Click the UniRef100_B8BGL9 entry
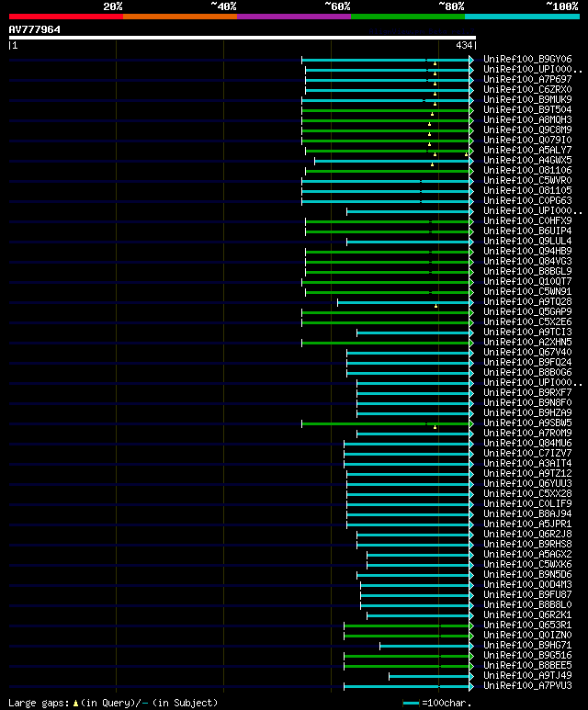The image size is (588, 710). 527,272
